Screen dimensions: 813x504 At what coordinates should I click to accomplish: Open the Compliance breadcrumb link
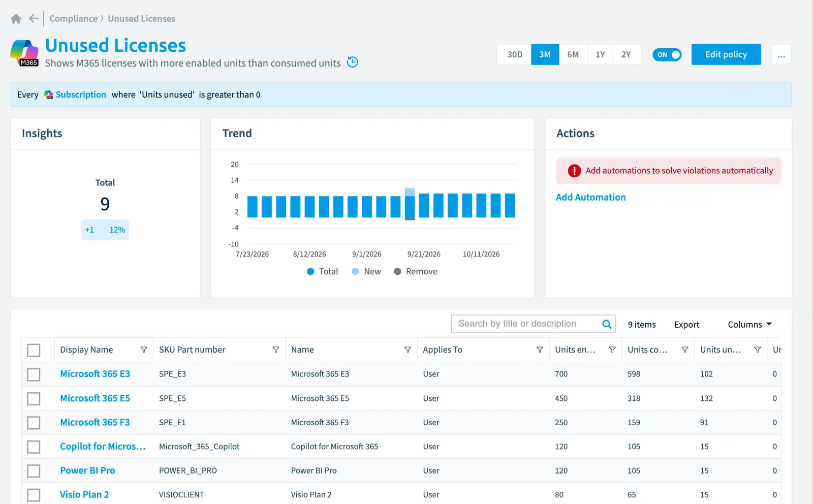tap(73, 19)
